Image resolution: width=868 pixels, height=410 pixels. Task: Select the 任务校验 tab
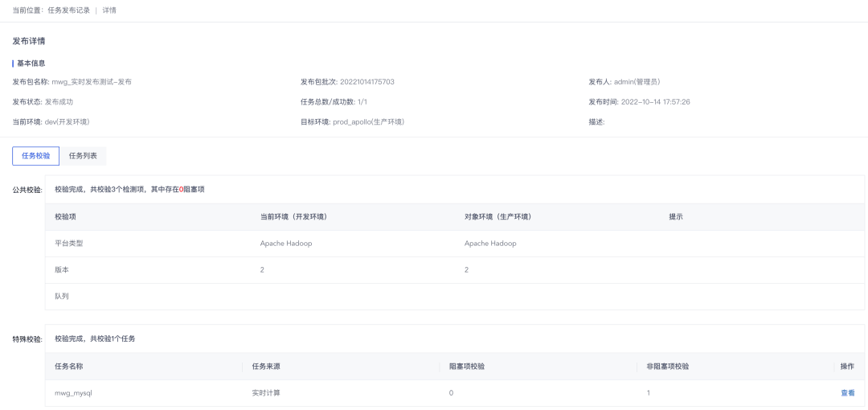click(35, 156)
